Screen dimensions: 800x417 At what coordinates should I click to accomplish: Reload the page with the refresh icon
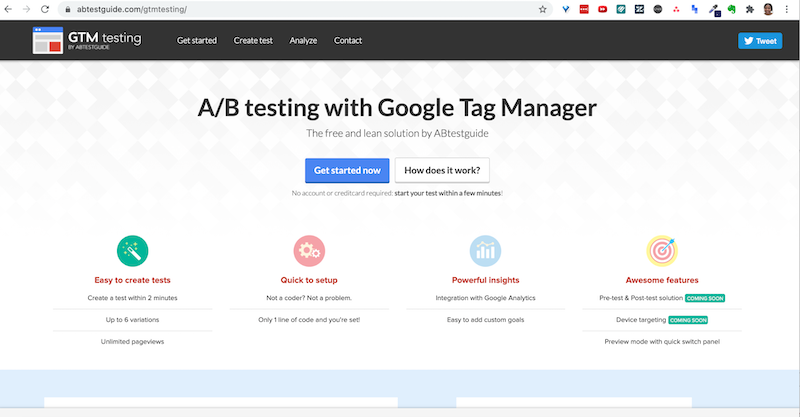(x=45, y=9)
